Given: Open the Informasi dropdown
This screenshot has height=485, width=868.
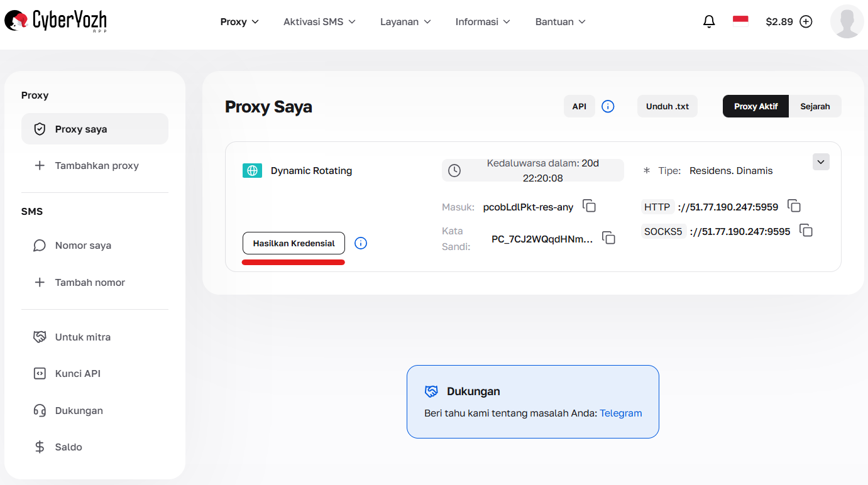Looking at the screenshot, I should 482,21.
